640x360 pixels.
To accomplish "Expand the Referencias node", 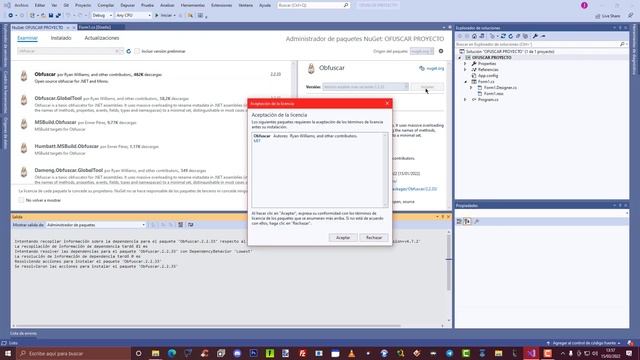I will [465, 70].
